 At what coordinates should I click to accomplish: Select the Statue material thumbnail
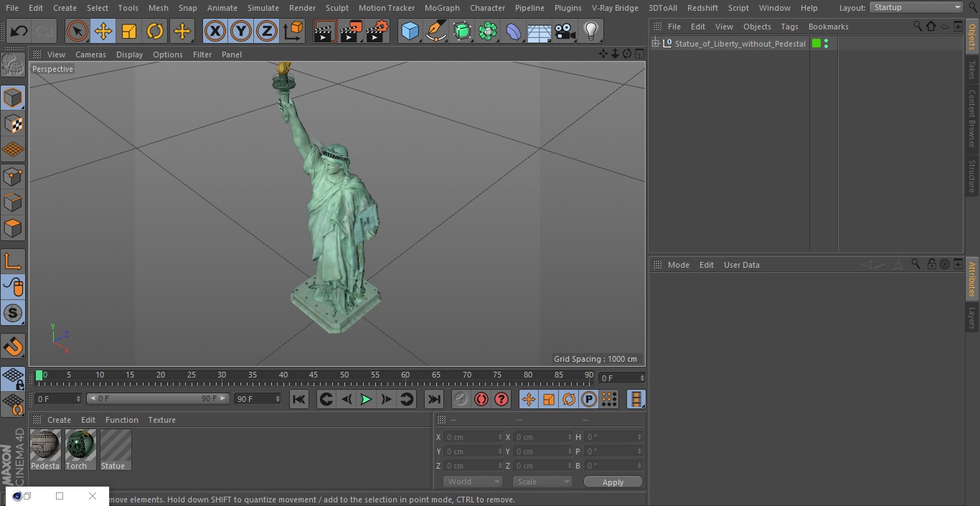[116, 450]
